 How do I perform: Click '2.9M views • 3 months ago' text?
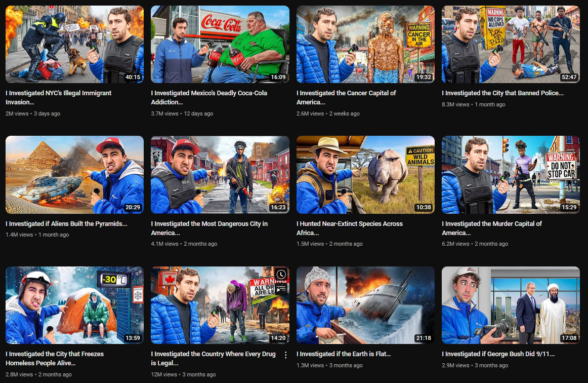[x=475, y=365]
